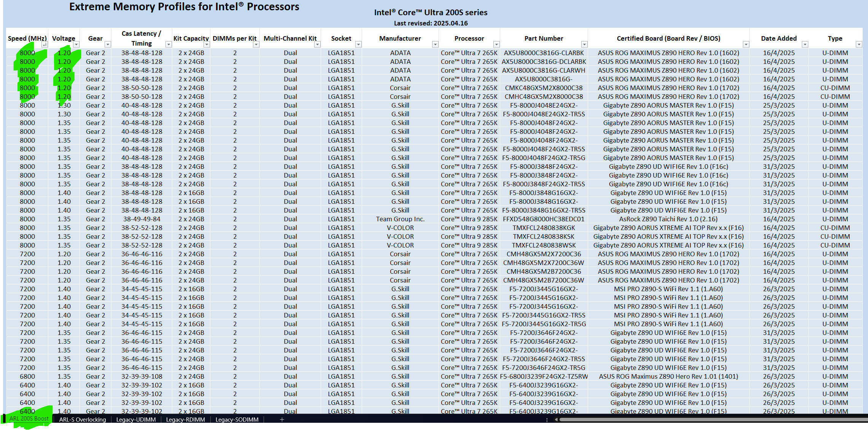Select part number cell F5-7200J3646F24GX2-TR5G
The width and height of the screenshot is (868, 430).
coord(544,368)
